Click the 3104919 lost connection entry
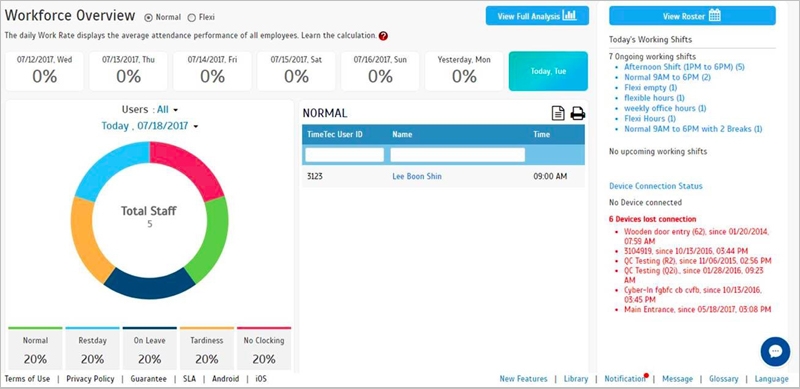This screenshot has width=800, height=389. click(x=686, y=251)
